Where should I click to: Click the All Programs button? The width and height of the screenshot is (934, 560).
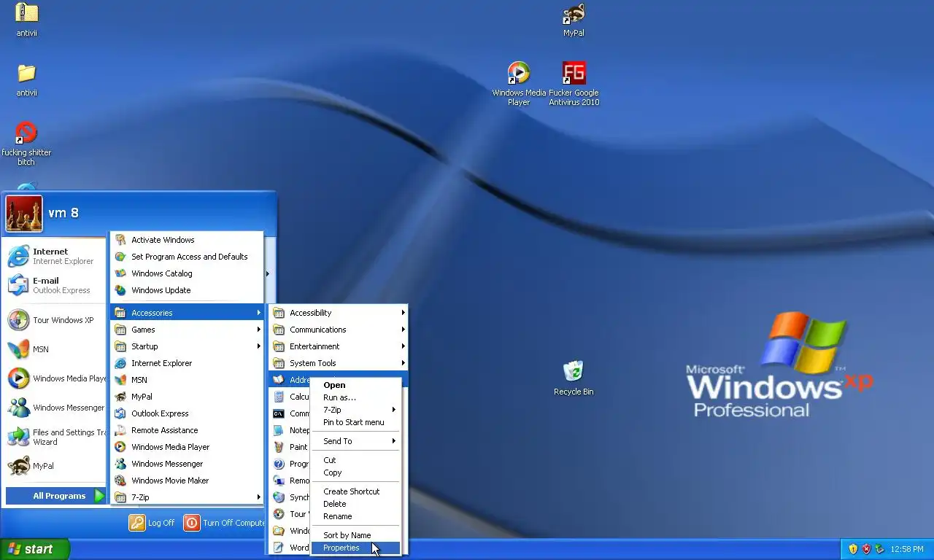[x=56, y=496]
